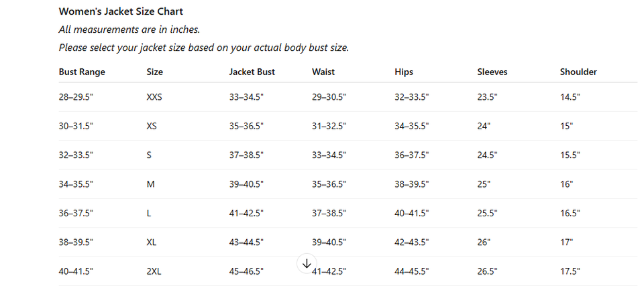Select the XL size cell
The width and height of the screenshot is (644, 286).
point(152,242)
